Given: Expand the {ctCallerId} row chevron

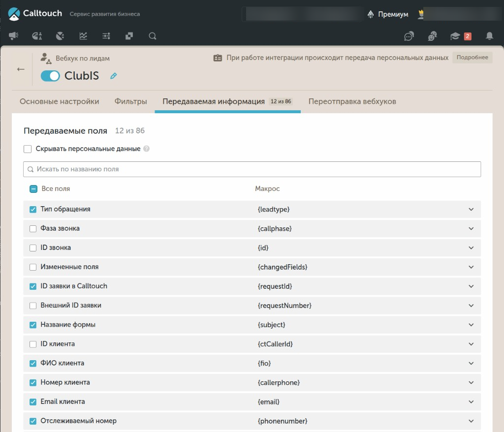Looking at the screenshot, I should click(471, 344).
